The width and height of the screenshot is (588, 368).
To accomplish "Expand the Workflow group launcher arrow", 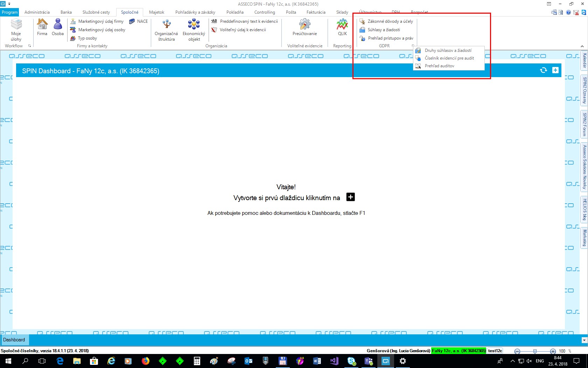I will [29, 46].
